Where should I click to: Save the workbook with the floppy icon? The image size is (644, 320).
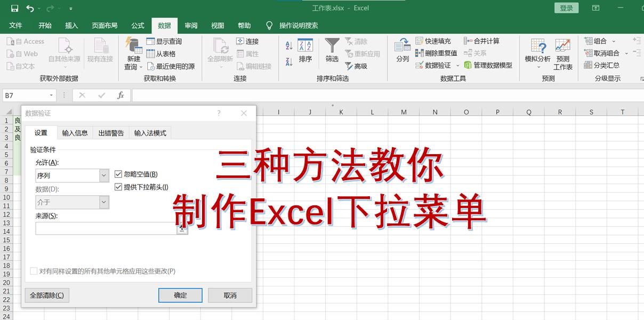[x=14, y=8]
